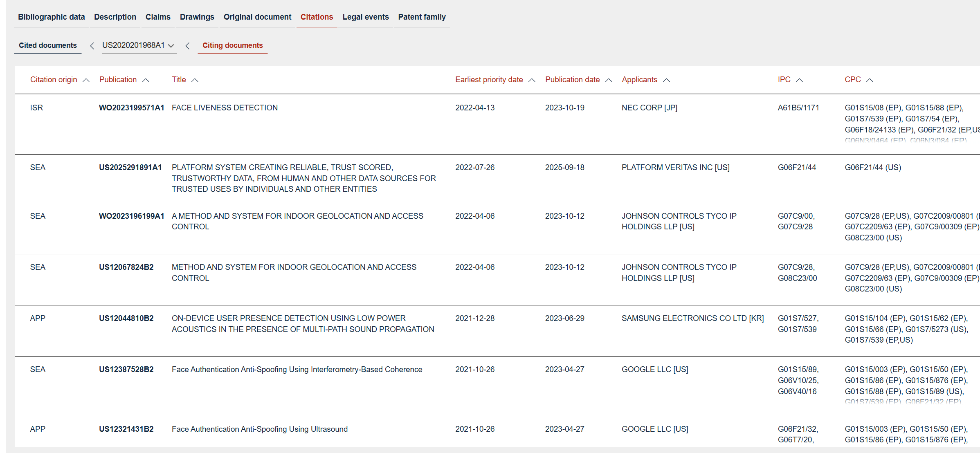The image size is (980, 453).
Task: Sort by IPC column arrow
Action: coord(799,80)
